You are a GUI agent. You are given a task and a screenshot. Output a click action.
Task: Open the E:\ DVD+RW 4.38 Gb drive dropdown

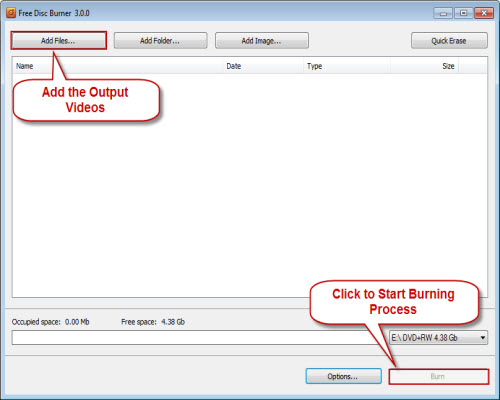coord(438,338)
